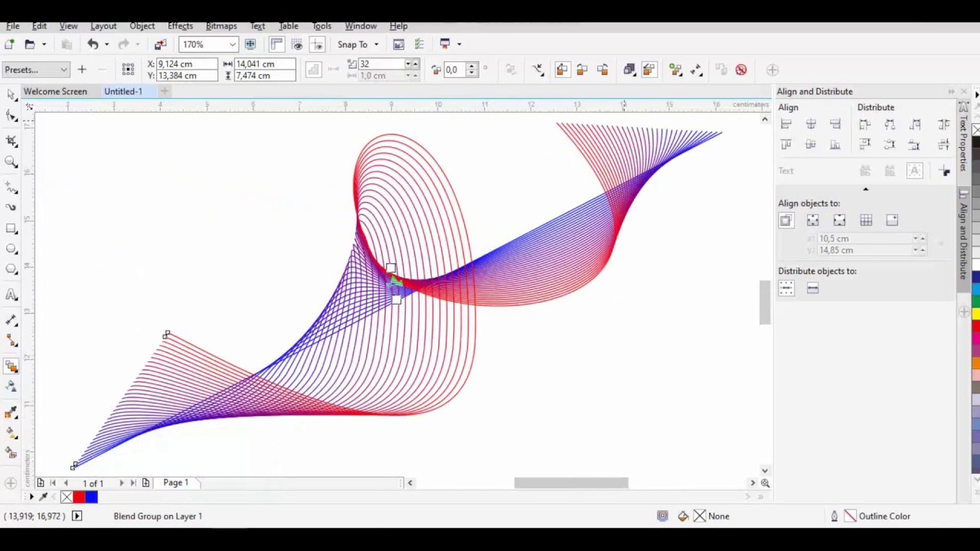Select the Text tool in the toolbox
Viewport: 980px width, 551px height.
coord(11,295)
